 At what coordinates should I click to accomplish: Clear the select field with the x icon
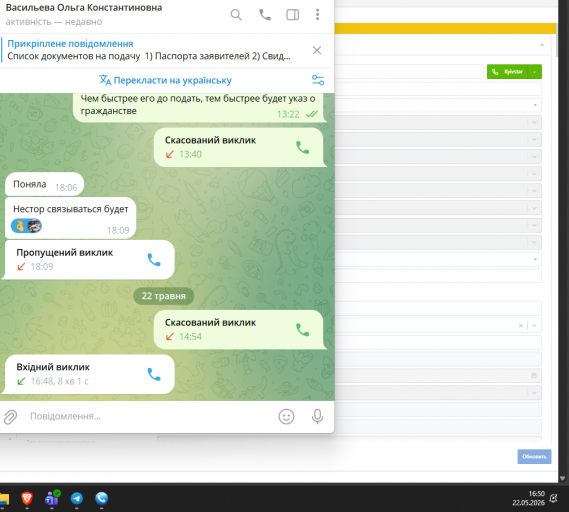[x=520, y=325]
